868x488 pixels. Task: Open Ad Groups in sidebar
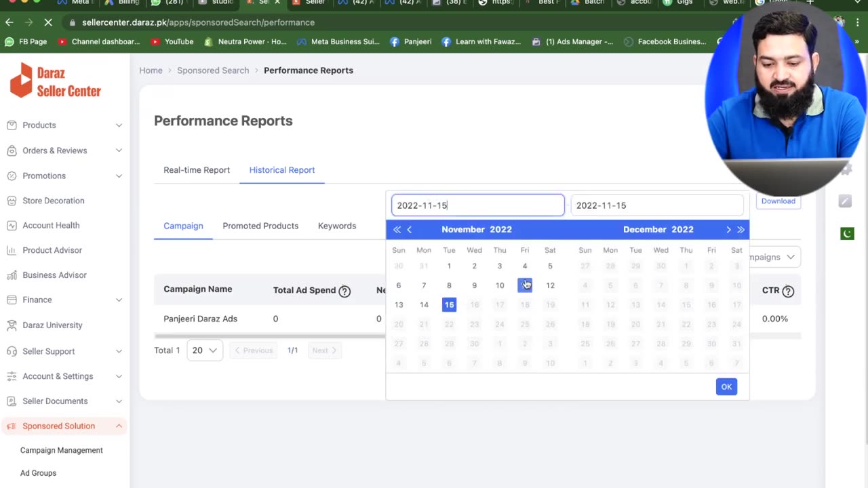tap(38, 473)
